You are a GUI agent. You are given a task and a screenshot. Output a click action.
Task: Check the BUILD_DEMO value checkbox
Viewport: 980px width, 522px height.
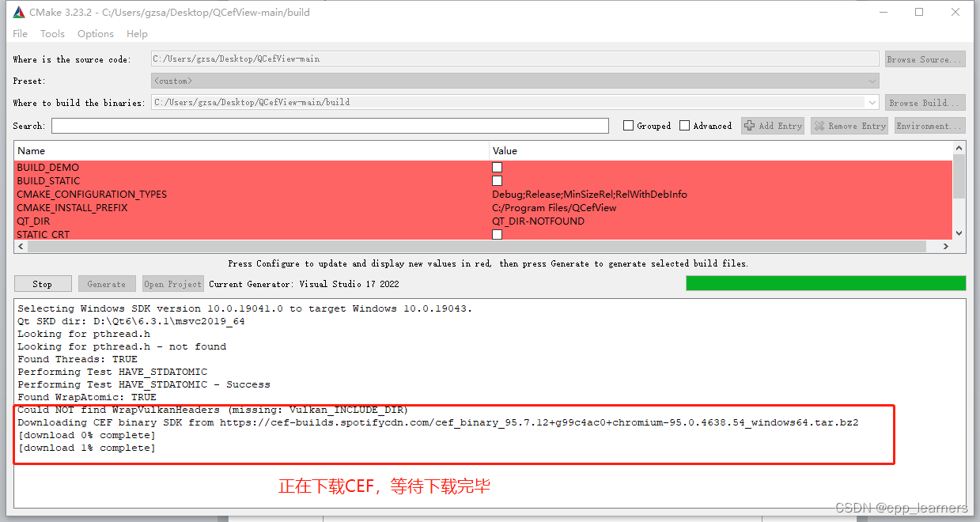point(497,167)
